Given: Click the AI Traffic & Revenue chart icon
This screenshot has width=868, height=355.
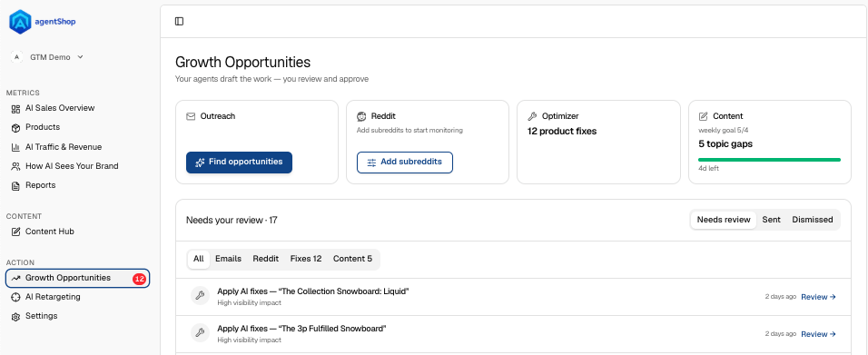Looking at the screenshot, I should pyautogui.click(x=15, y=147).
